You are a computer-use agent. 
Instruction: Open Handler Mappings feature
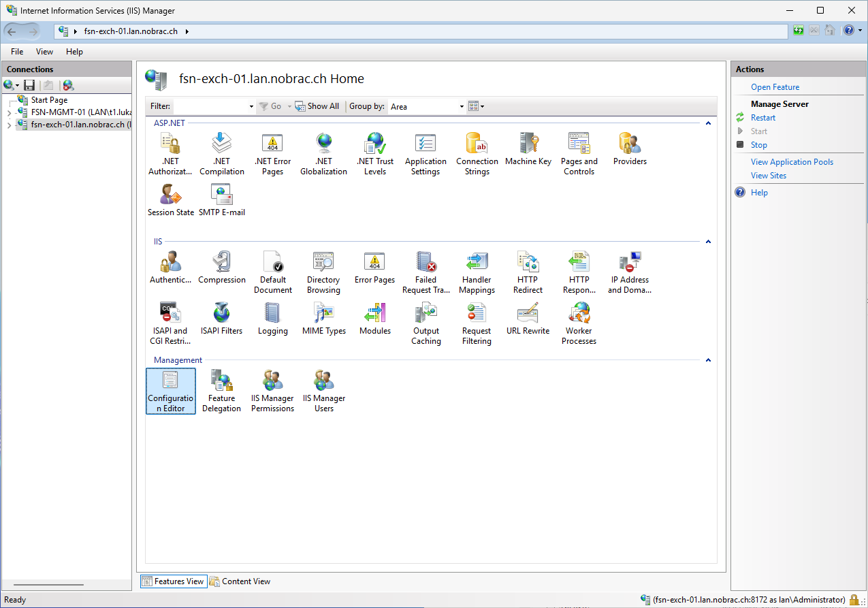(477, 272)
